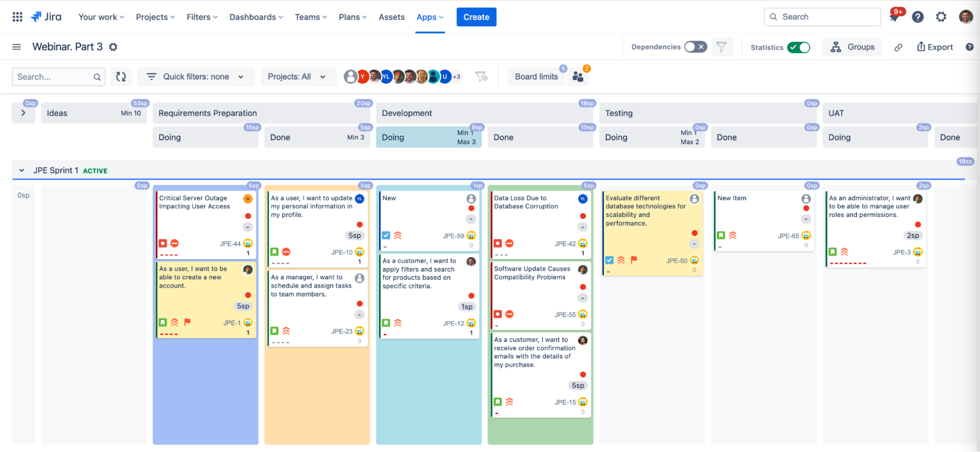
Task: Click the notifications icon with 9+ badge
Action: (x=894, y=17)
